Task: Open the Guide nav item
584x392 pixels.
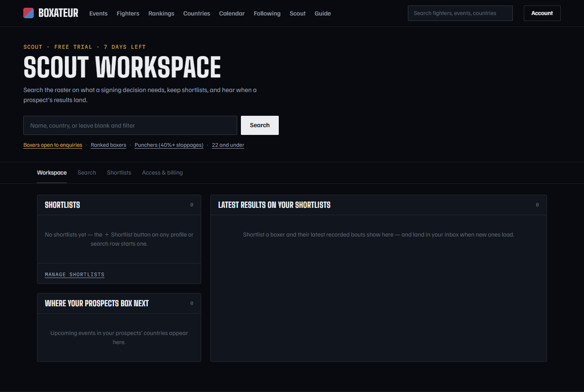Action: 323,13
